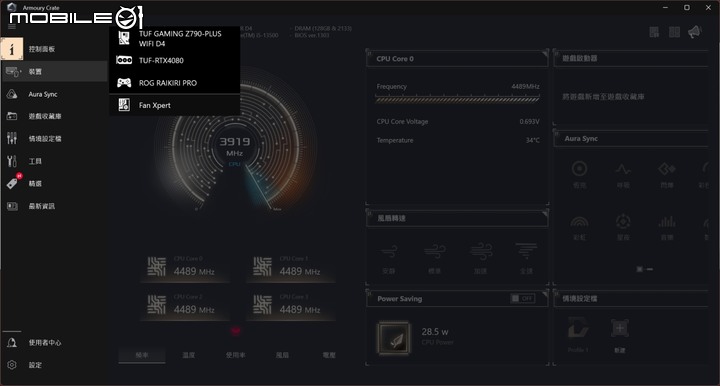
Task: Switch to the 電壓 voltage tab
Action: (329, 355)
